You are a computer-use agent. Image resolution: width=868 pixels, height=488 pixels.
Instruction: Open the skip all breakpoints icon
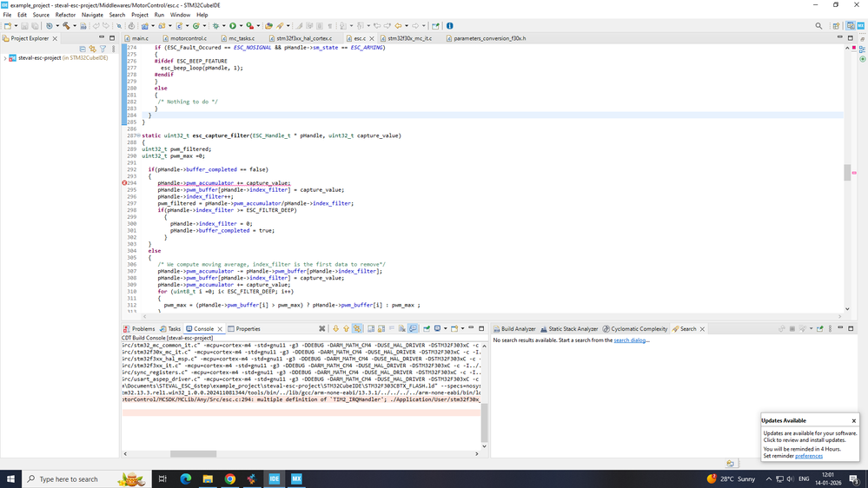click(x=118, y=25)
